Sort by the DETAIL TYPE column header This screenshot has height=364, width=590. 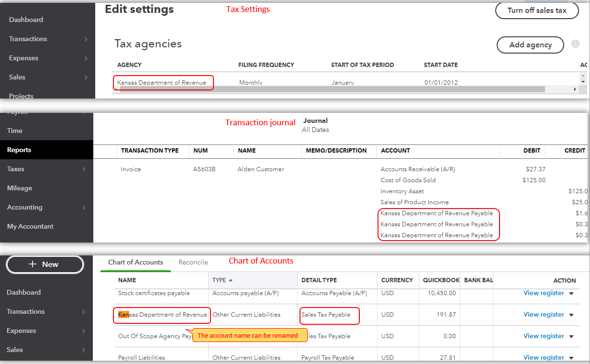click(319, 280)
